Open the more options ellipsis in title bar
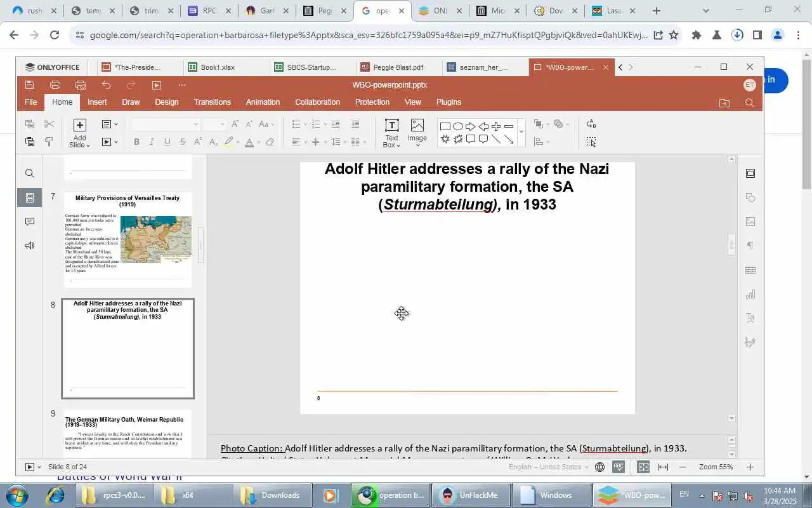Screen dimensions: 812x508 (x=182, y=85)
